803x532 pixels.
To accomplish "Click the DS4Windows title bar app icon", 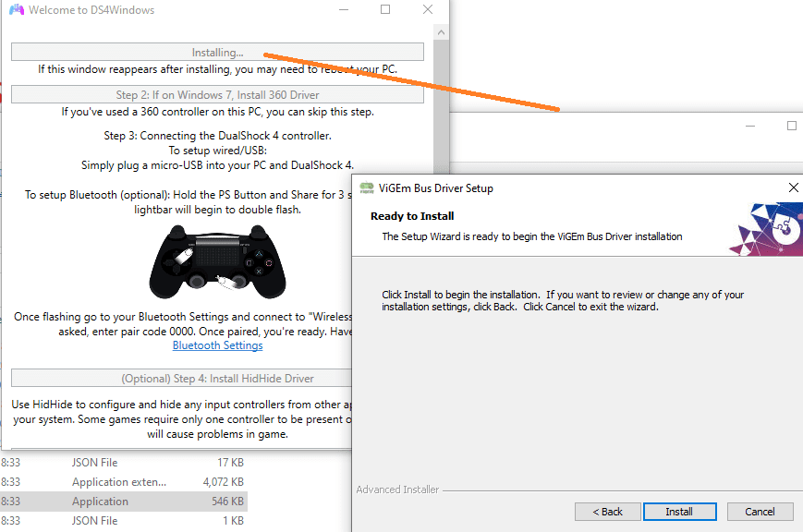I will [x=17, y=10].
